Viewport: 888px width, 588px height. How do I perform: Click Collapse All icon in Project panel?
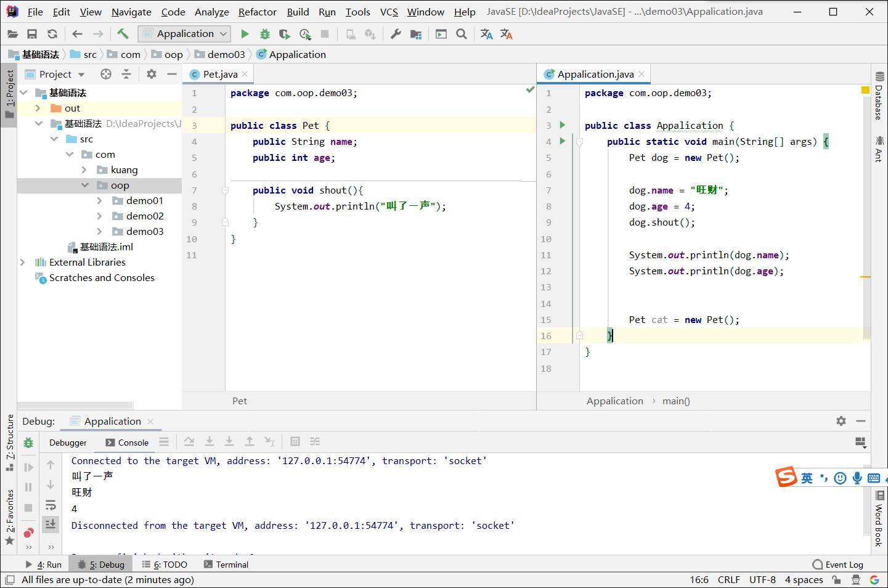(126, 74)
